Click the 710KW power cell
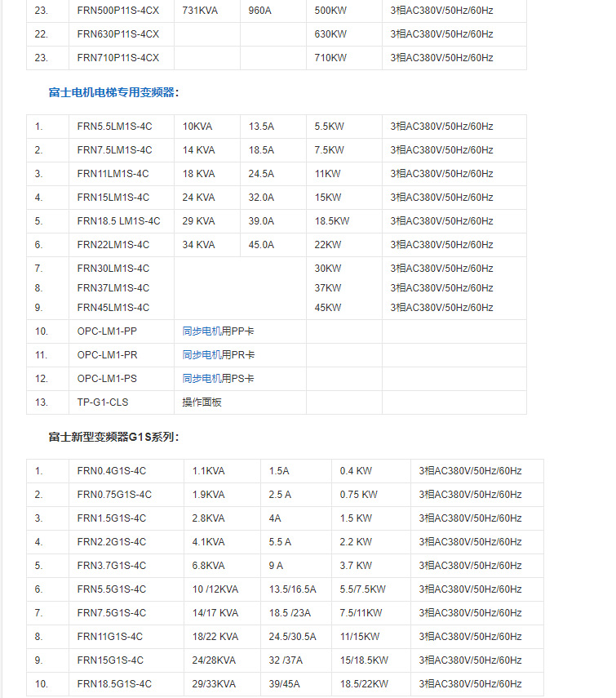 click(344, 58)
